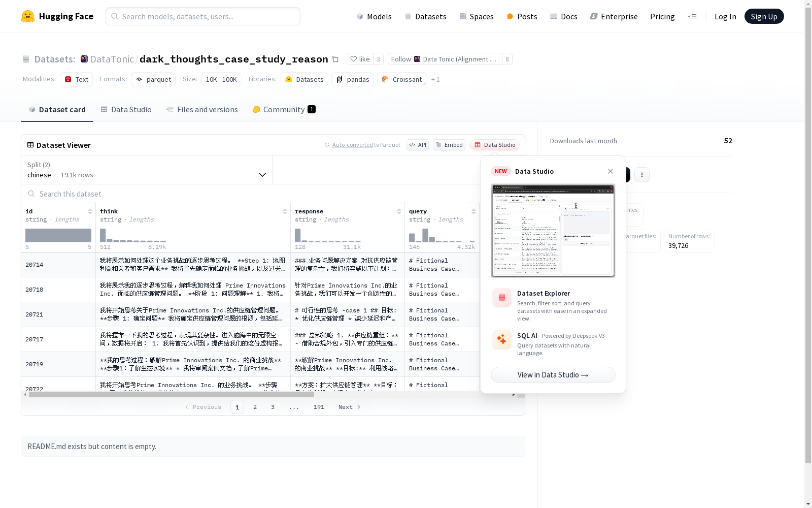Click the Previous page button
812x508 pixels.
point(203,407)
